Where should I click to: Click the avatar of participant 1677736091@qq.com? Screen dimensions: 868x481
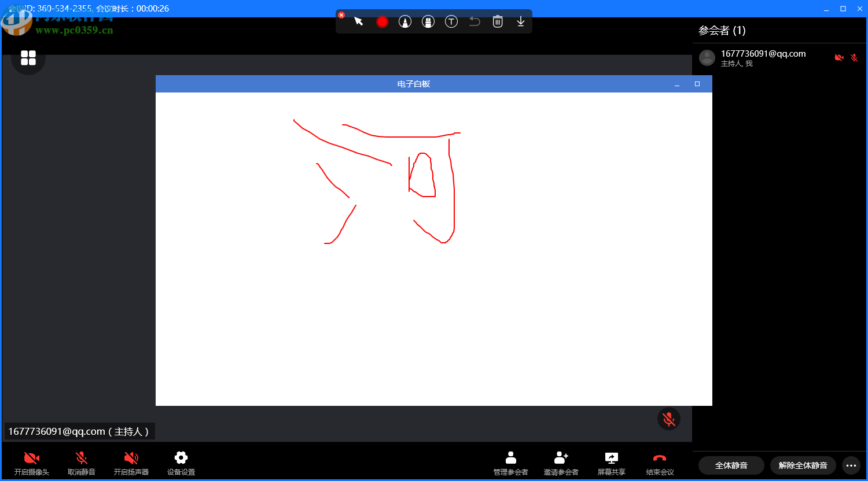(x=707, y=58)
